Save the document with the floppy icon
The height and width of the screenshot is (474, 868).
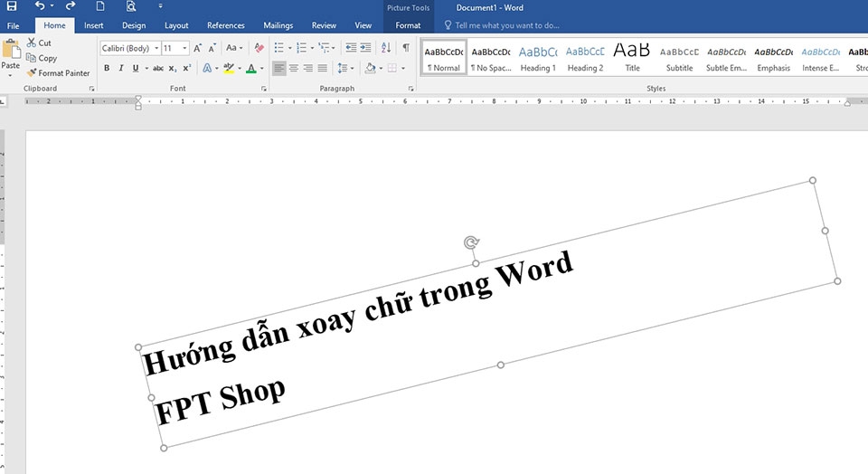coord(11,6)
